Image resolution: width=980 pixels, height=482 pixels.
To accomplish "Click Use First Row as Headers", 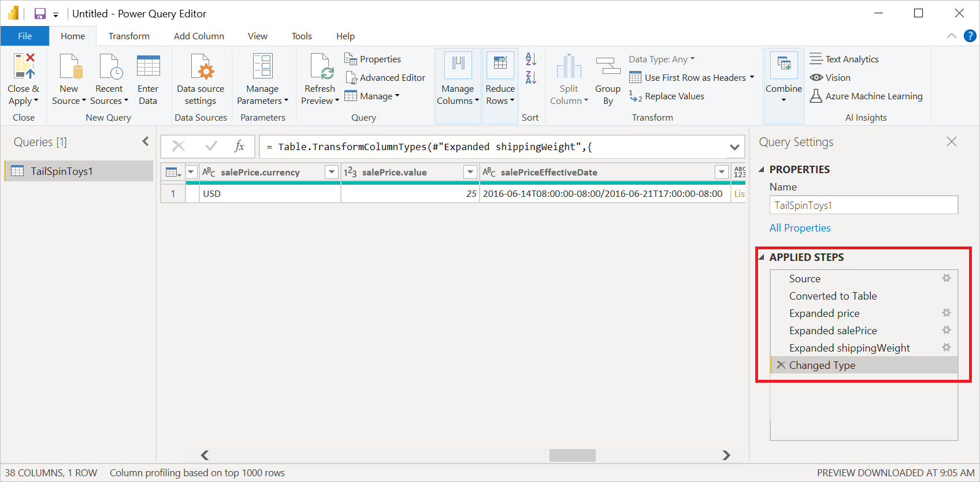I will click(x=692, y=77).
